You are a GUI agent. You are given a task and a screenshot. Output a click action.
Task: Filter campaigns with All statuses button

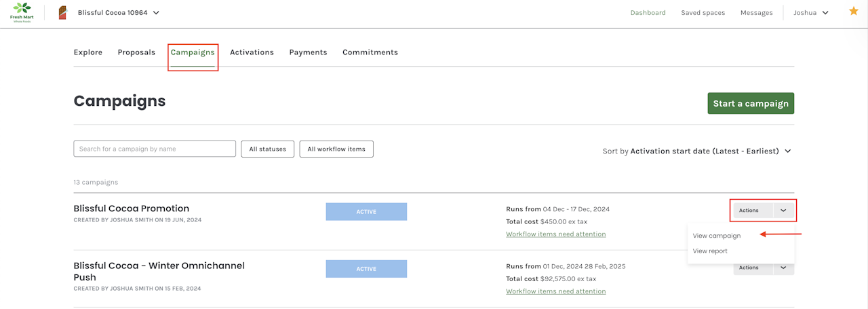[268, 149]
